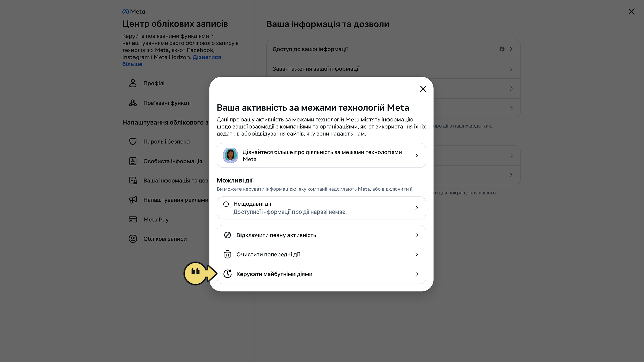Screen dimensions: 644x362
Task: Click the megaphone icon for Налаштування реклами
Action: click(133, 200)
